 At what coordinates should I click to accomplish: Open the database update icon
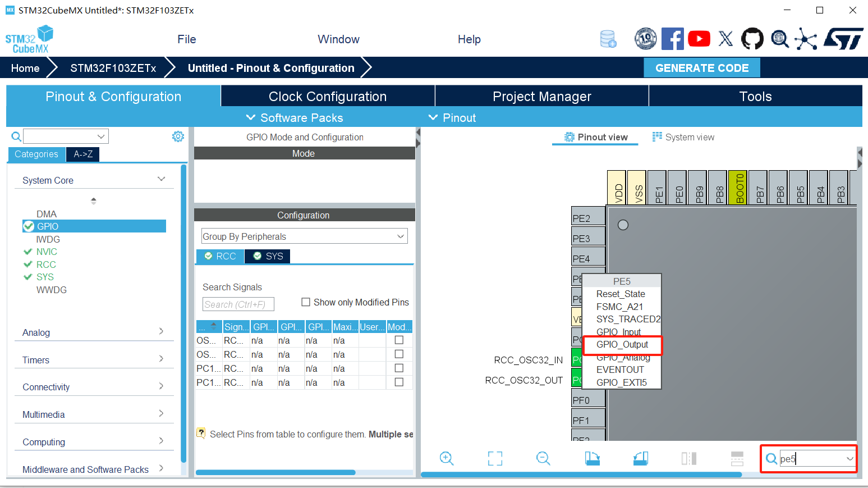(x=608, y=39)
